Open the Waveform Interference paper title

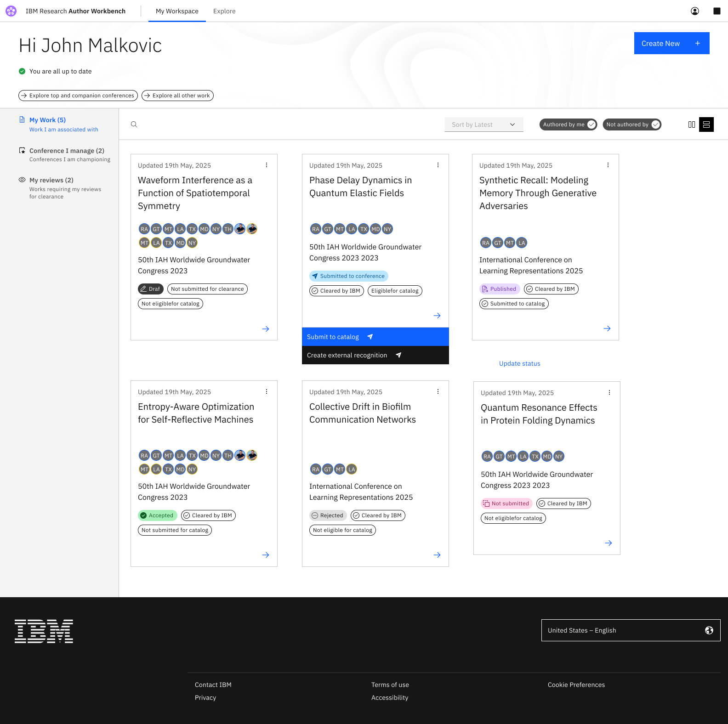pos(195,193)
